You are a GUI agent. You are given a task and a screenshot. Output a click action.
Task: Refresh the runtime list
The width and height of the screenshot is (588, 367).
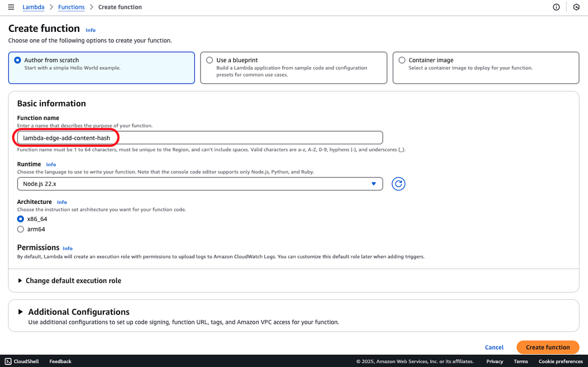pos(398,184)
